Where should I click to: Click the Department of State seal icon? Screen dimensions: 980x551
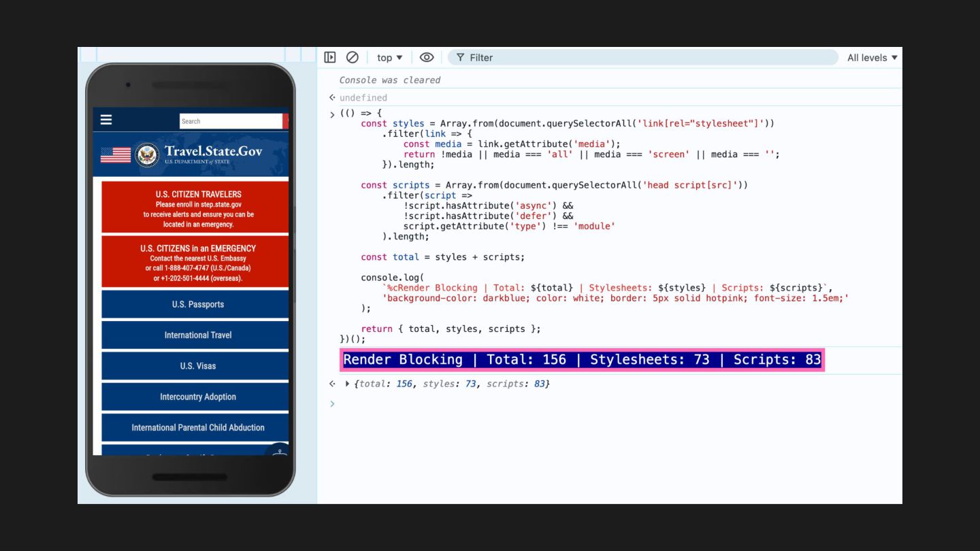[147, 155]
